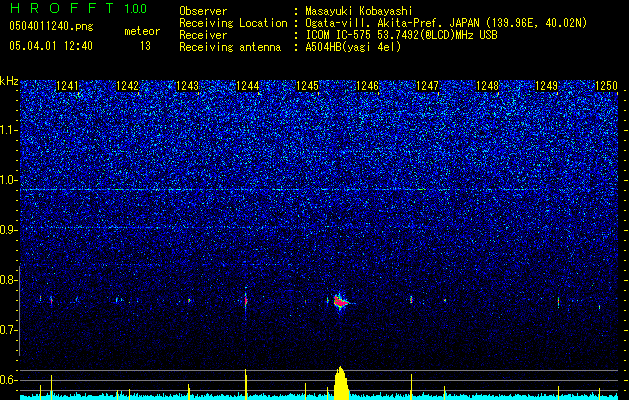Click the tall yellow power peak at the bottom
This screenshot has height=400, width=629.
point(341,383)
